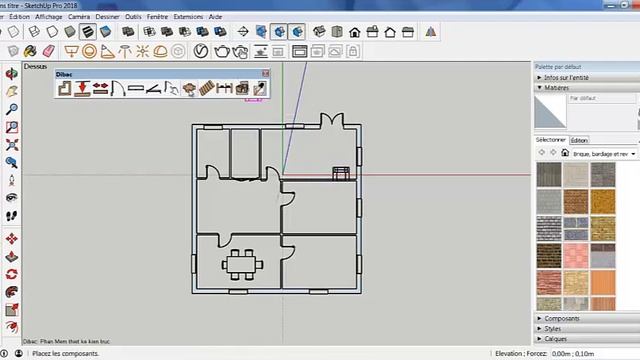Click the materials home library button
Image resolution: width=640 pixels, height=360 pixels.
[x=565, y=153]
